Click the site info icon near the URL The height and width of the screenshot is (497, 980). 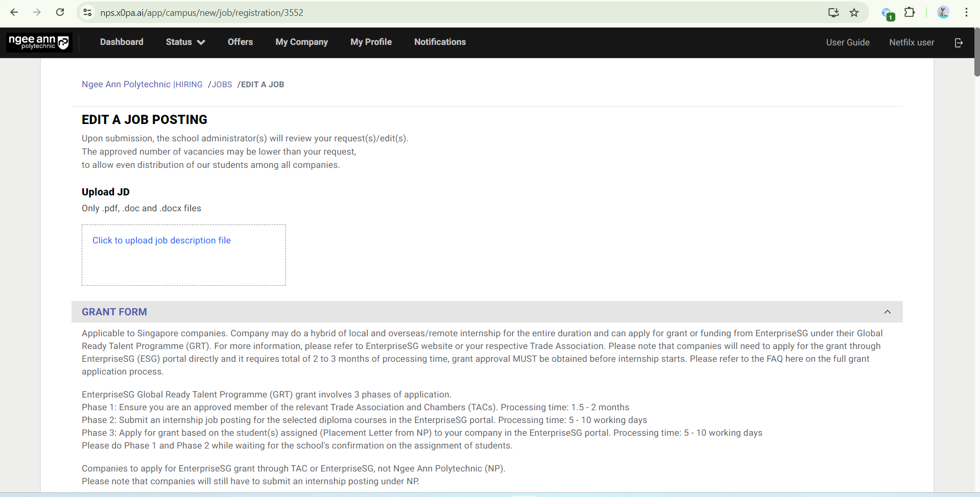point(87,12)
